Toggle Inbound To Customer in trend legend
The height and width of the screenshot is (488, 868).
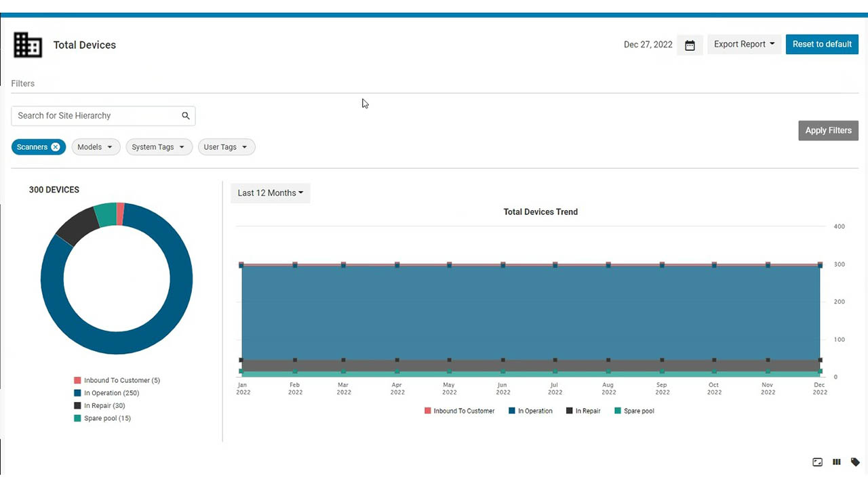point(459,411)
